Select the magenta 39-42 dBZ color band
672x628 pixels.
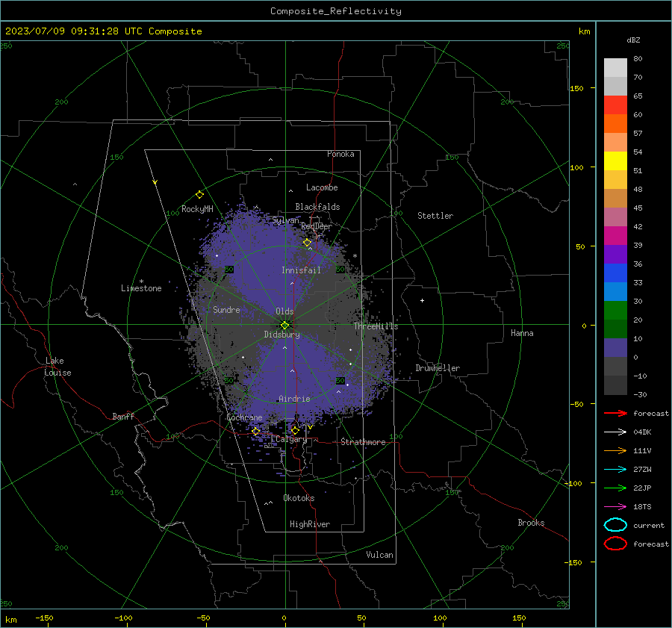click(615, 236)
